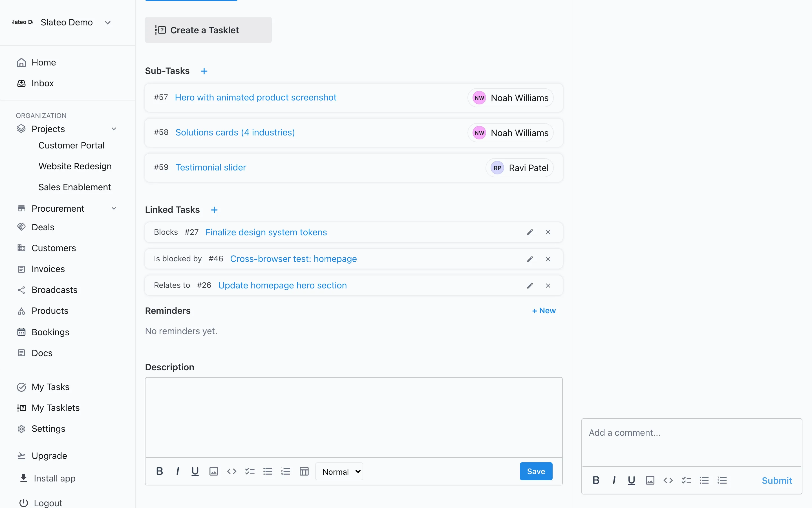Insert a checklist in the description editor
The image size is (812, 508).
point(250,471)
